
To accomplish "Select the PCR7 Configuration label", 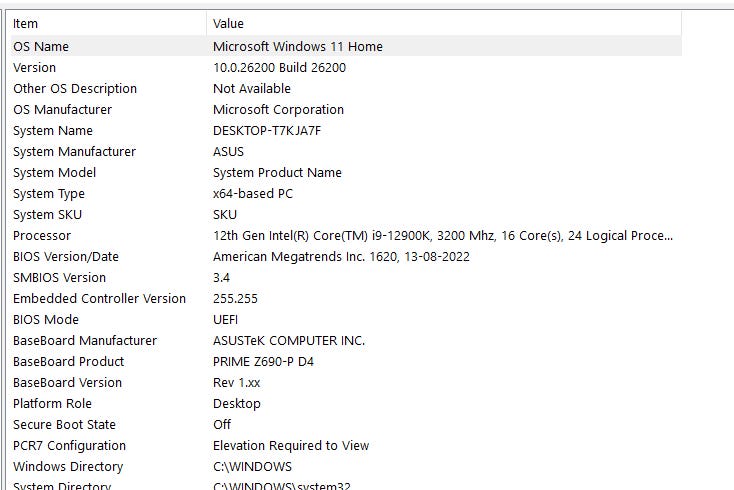I will coord(70,446).
